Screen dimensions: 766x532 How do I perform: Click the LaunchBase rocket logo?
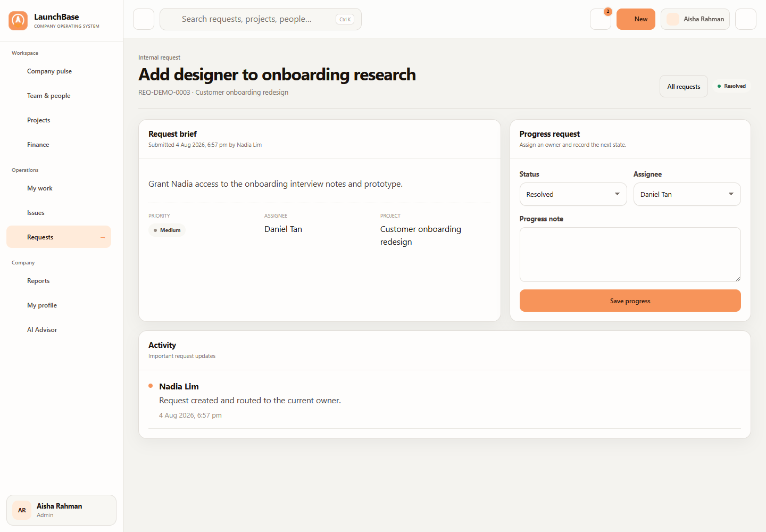[x=18, y=21]
